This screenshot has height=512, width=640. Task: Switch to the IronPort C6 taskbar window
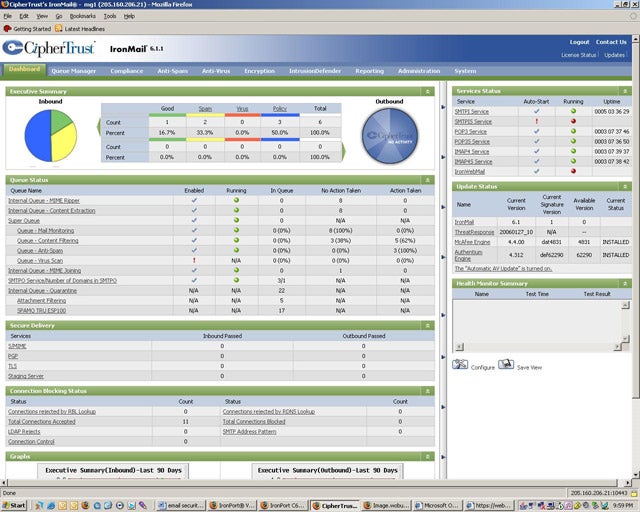(x=284, y=505)
